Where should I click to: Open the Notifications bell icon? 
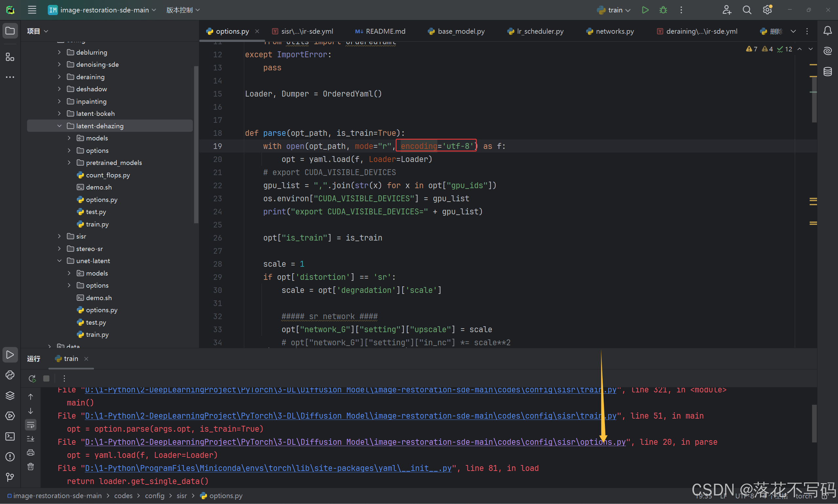pos(828,31)
